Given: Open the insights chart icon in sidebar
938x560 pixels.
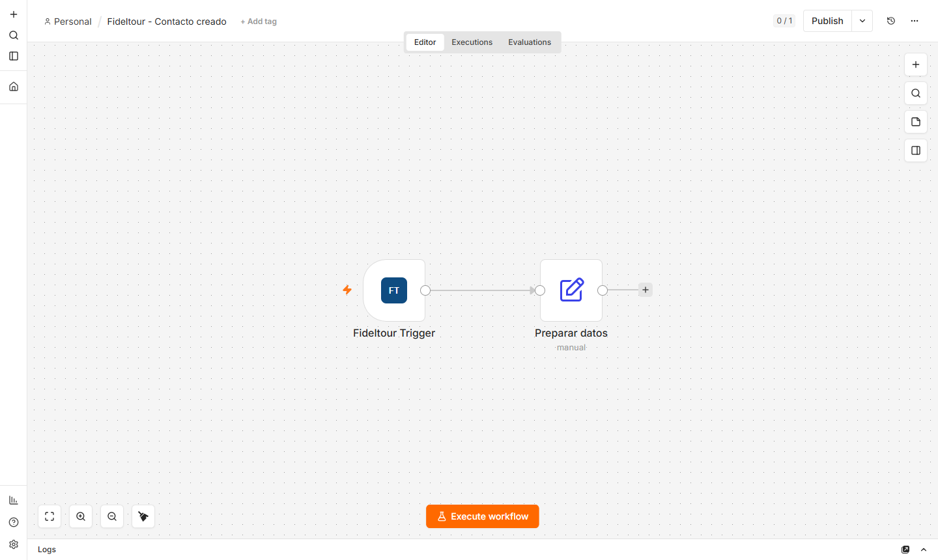Looking at the screenshot, I should coord(14,500).
